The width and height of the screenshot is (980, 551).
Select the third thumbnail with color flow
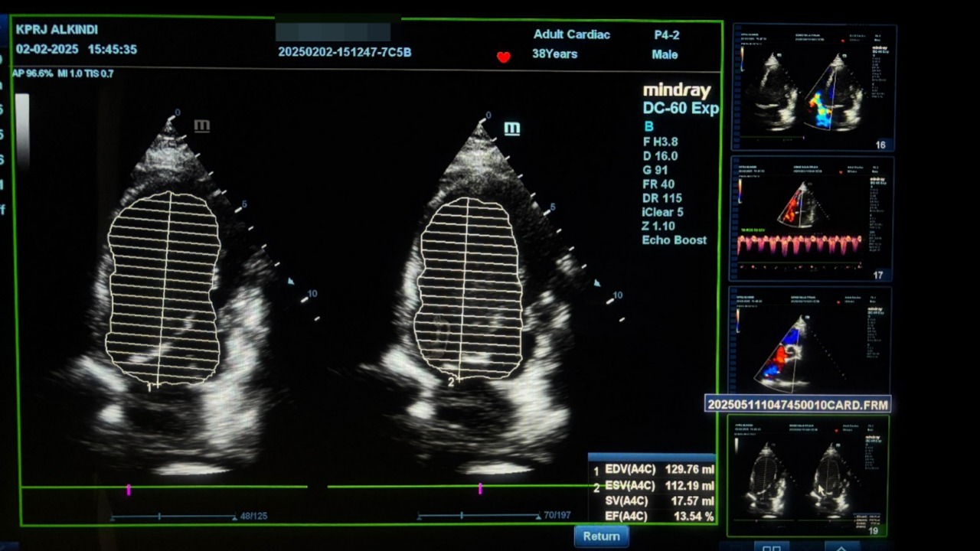click(809, 341)
